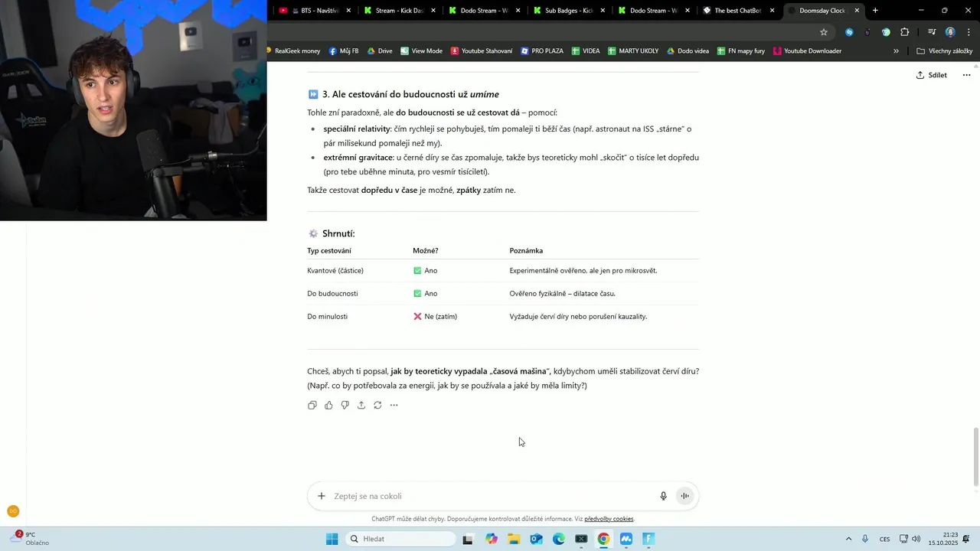Switch to Chrome in the taskbar
Image resolution: width=980 pixels, height=551 pixels.
[603, 539]
